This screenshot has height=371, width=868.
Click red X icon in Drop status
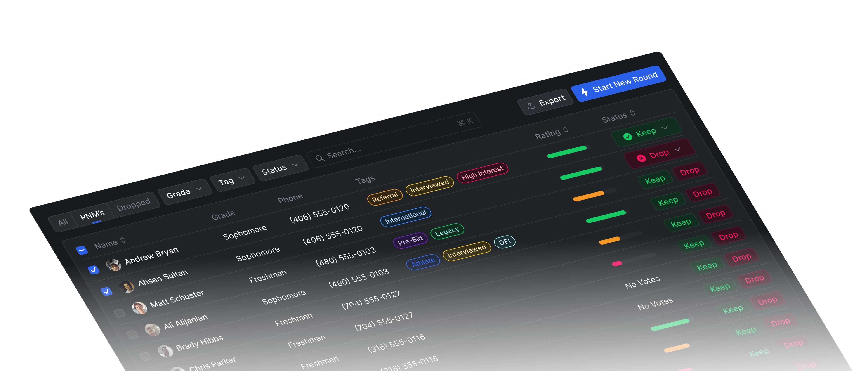641,158
